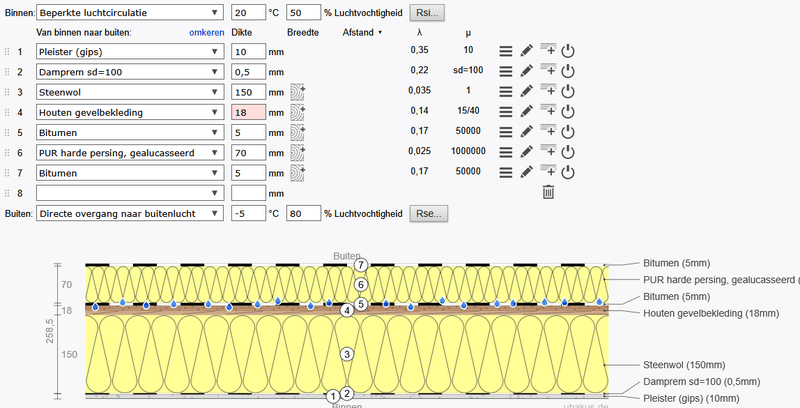This screenshot has height=408, width=800.
Task: Edit layer 5 Bitumen with pencil icon
Action: click(x=527, y=132)
